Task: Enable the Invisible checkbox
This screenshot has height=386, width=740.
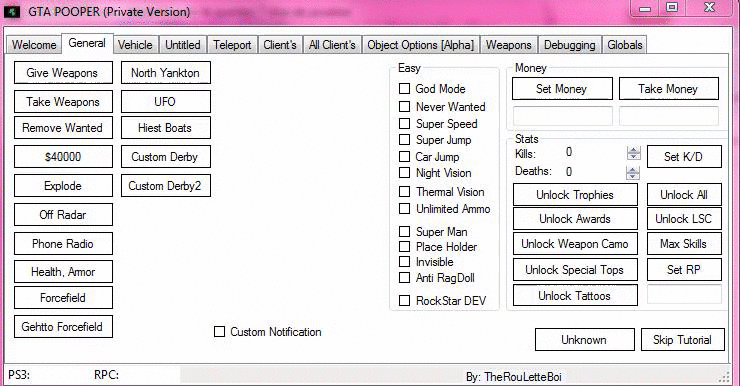Action: 404,261
